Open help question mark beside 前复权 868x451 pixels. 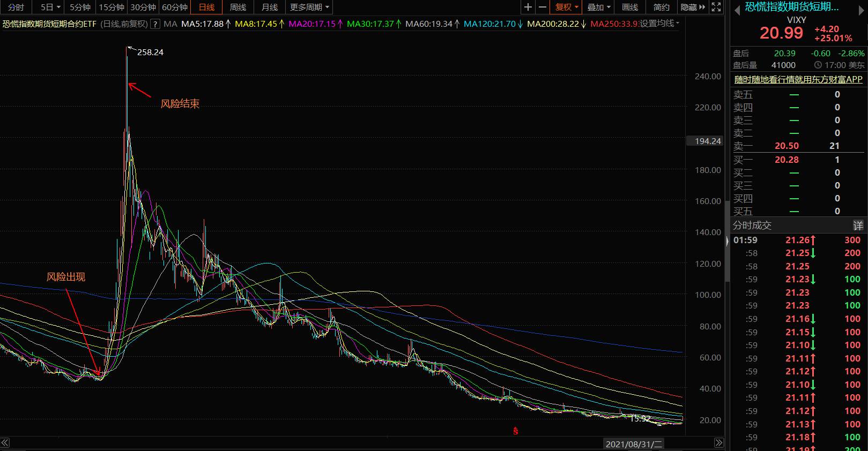pos(155,24)
